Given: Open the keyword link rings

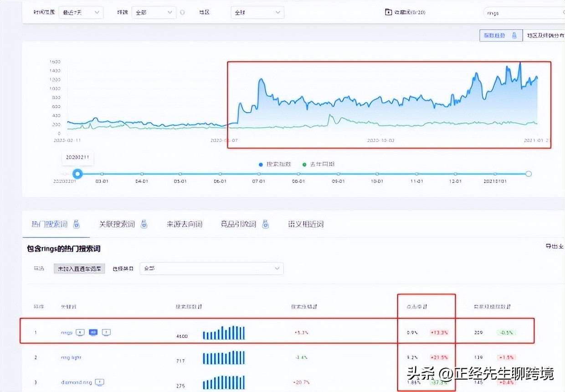Looking at the screenshot, I should (67, 333).
